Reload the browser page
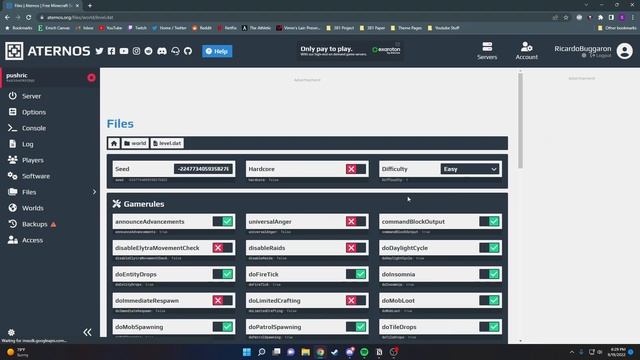The height and width of the screenshot is (360, 640). 29,18
